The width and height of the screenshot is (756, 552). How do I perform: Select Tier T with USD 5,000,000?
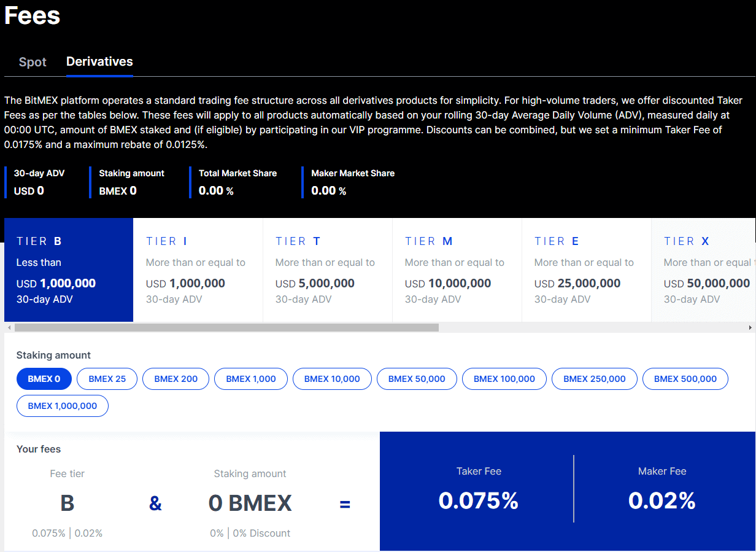(327, 270)
